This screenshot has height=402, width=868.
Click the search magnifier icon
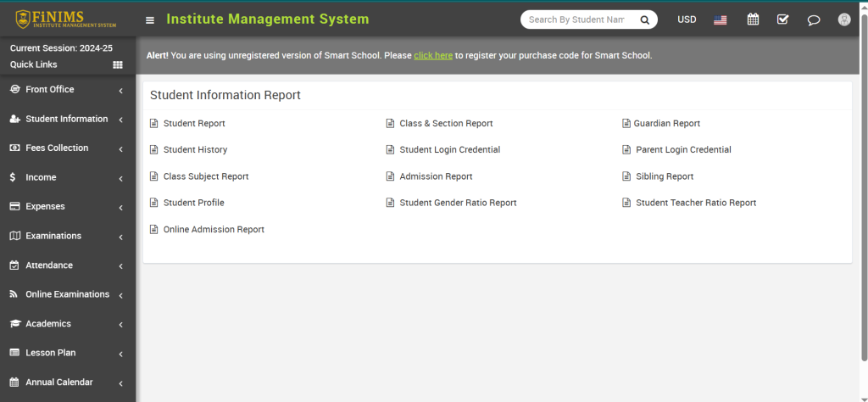click(644, 20)
